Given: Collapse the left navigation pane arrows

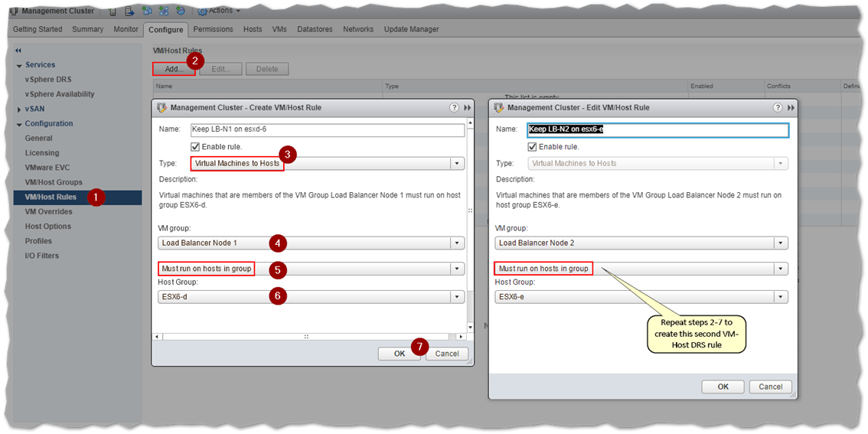Looking at the screenshot, I should click(x=19, y=51).
